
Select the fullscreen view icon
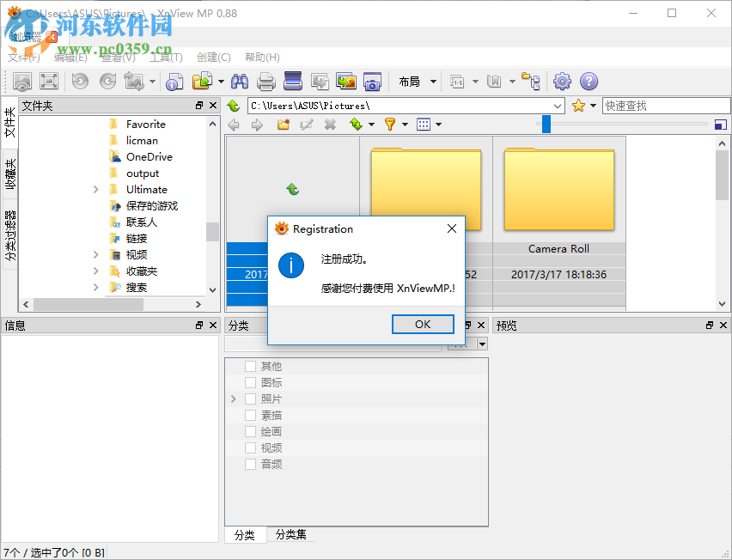tap(49, 82)
